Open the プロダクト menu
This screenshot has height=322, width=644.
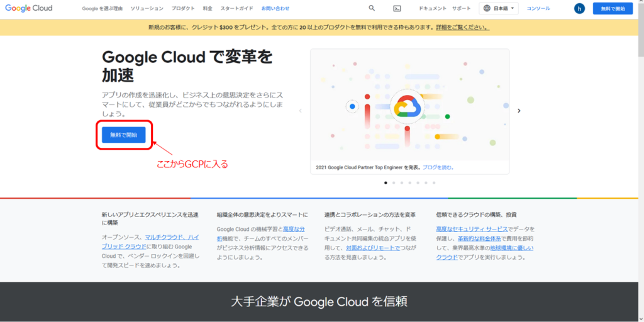(183, 9)
